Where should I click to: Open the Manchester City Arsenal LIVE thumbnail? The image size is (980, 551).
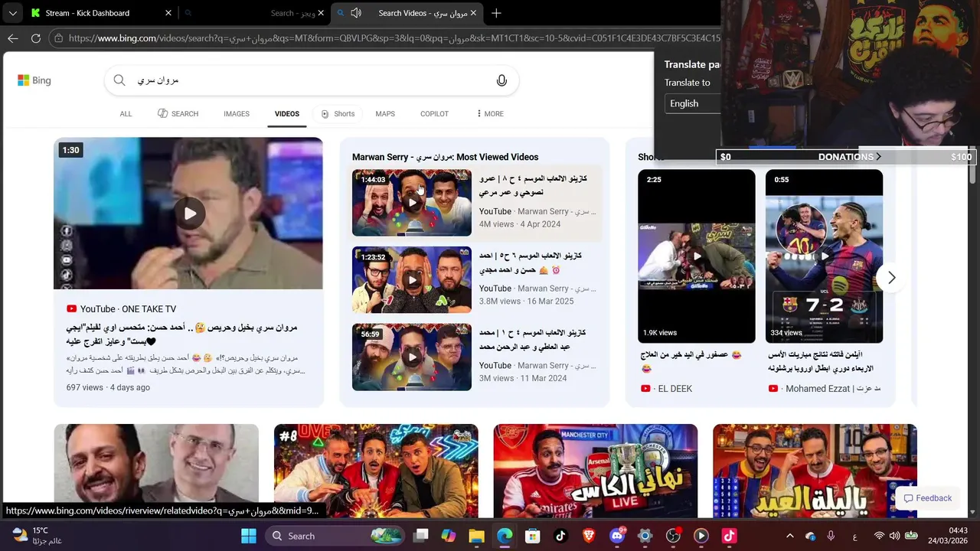coord(596,471)
